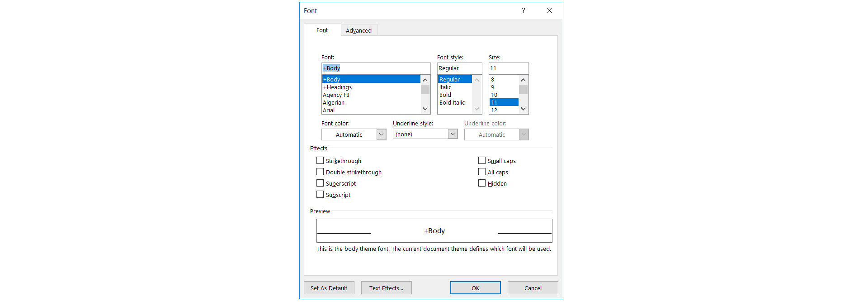The height and width of the screenshot is (302, 868).
Task: Check the Superscript effect box
Action: pos(320,183)
